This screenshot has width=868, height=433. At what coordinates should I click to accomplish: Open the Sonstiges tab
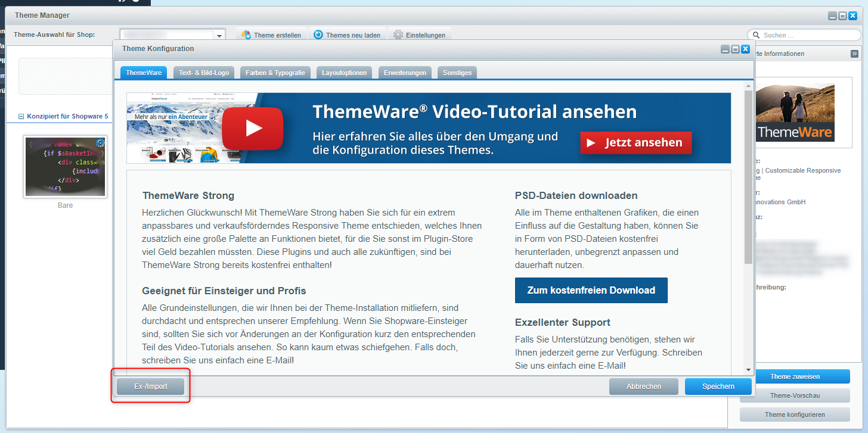coord(457,72)
